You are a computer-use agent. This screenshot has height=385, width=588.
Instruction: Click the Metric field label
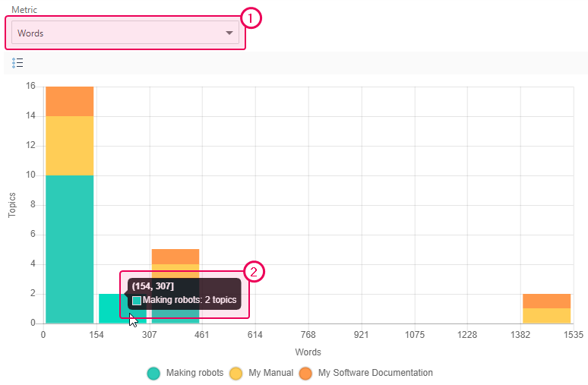[24, 10]
